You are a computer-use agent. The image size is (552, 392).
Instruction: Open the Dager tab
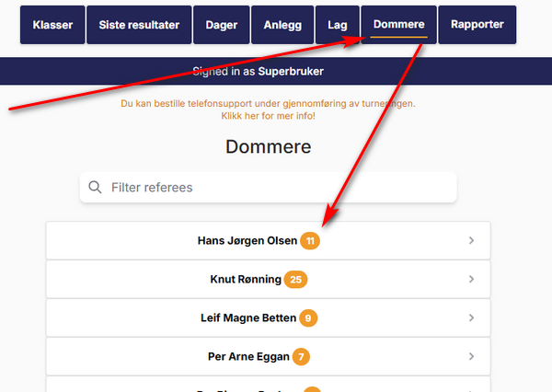pyautogui.click(x=222, y=25)
